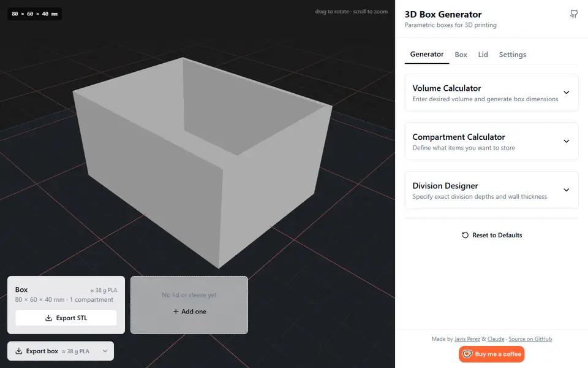Open the Javis Perez link
This screenshot has width=588, height=368.
(x=467, y=339)
